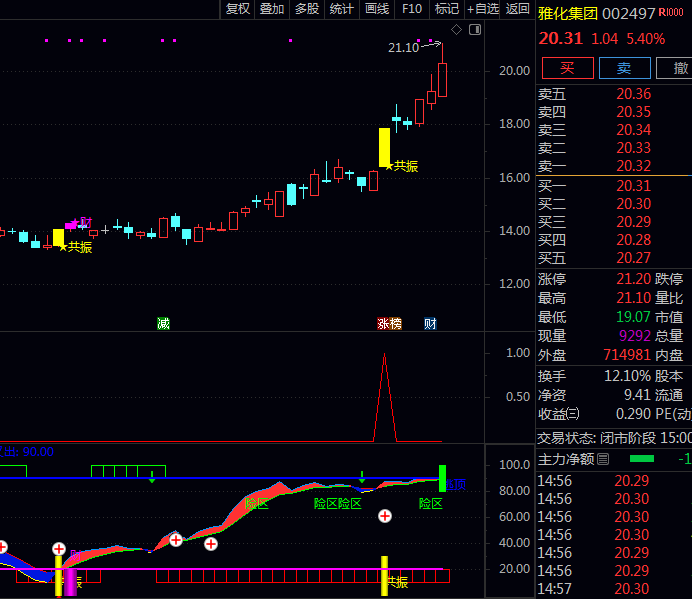Select 买三 price 20.29

(x=633, y=222)
